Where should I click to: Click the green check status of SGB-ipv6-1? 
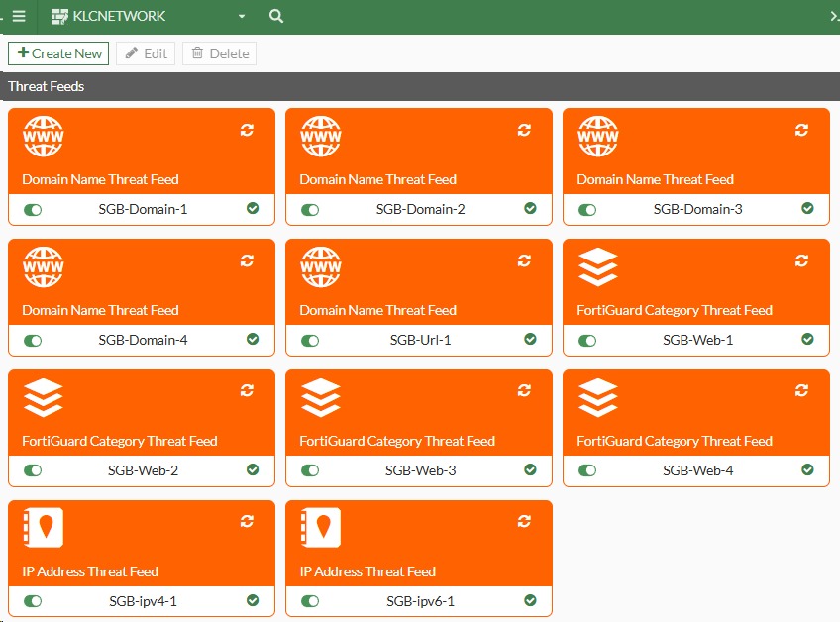click(530, 600)
